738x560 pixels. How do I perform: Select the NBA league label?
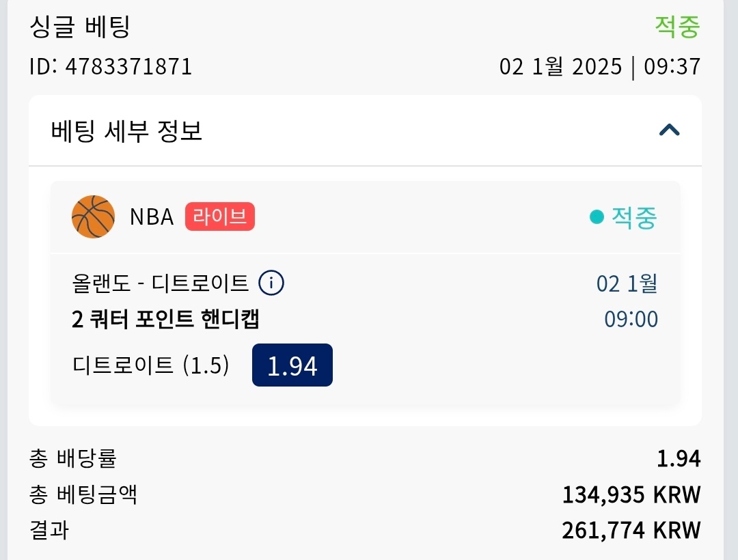(x=152, y=217)
